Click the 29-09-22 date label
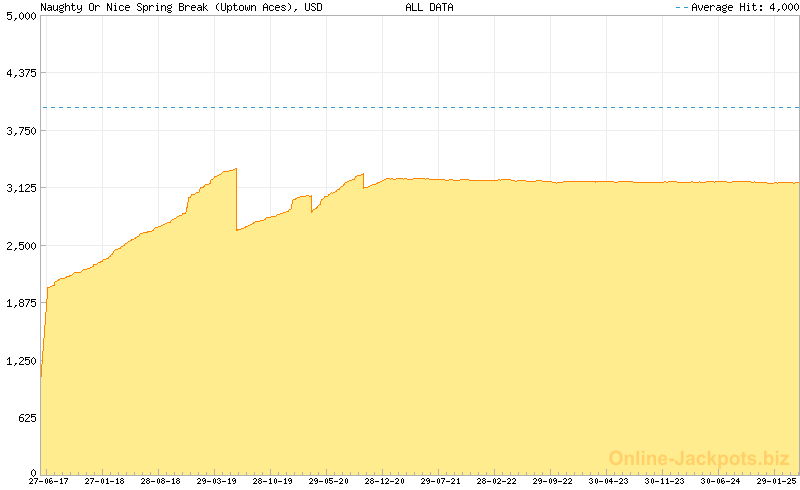The width and height of the screenshot is (800, 490). 552,481
